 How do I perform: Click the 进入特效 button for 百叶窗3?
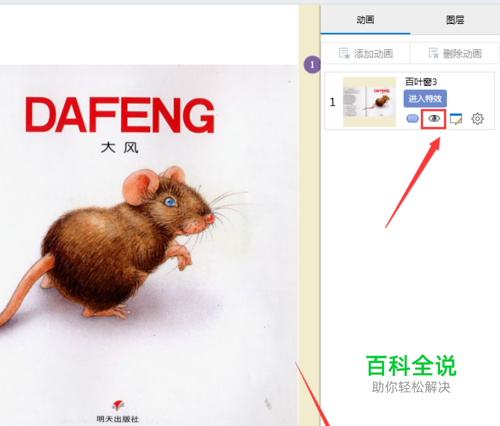pos(425,99)
